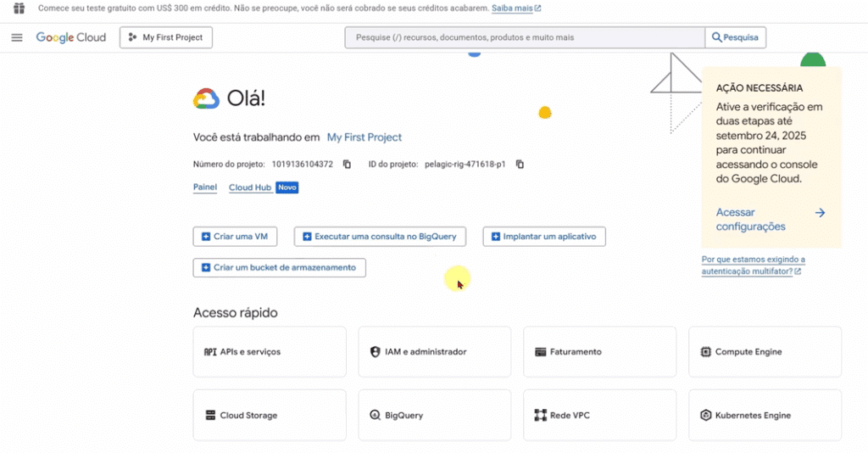Open the Cloud Hub tab
This screenshot has width=868, height=453.
(250, 187)
